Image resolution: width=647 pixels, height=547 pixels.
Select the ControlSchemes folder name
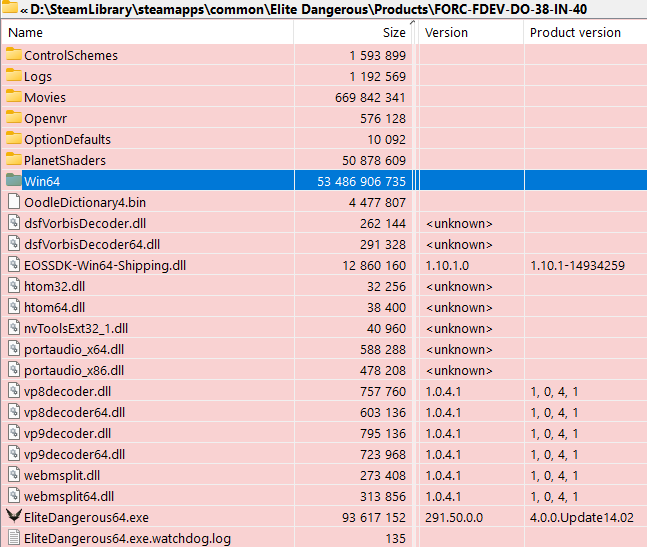[x=71, y=55]
